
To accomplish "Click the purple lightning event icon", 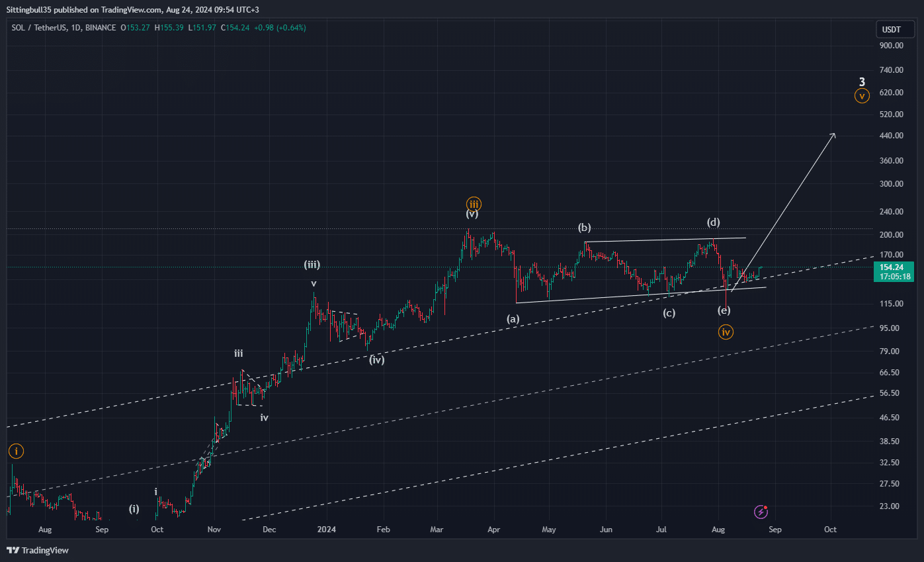I will [x=761, y=511].
